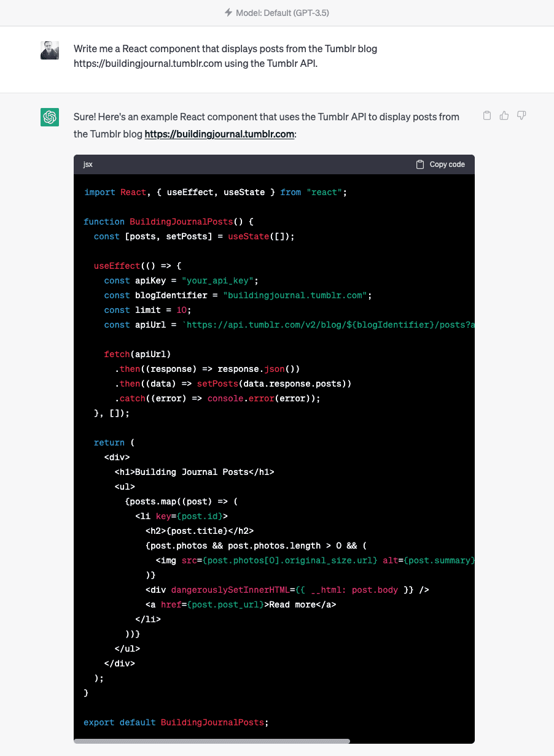
Task: Click the lightning bolt model icon
Action: pyautogui.click(x=228, y=12)
